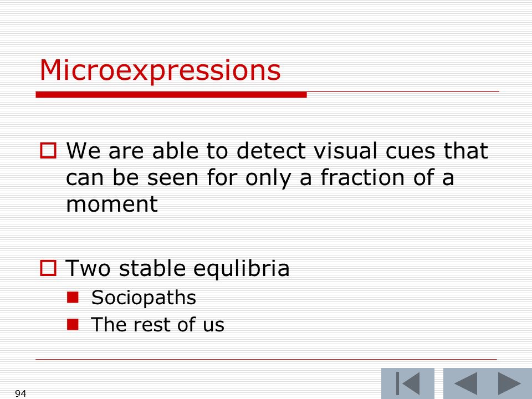The image size is (532, 399).
Task: Click the word 'moment' in first bullet
Action: pyautogui.click(x=111, y=204)
